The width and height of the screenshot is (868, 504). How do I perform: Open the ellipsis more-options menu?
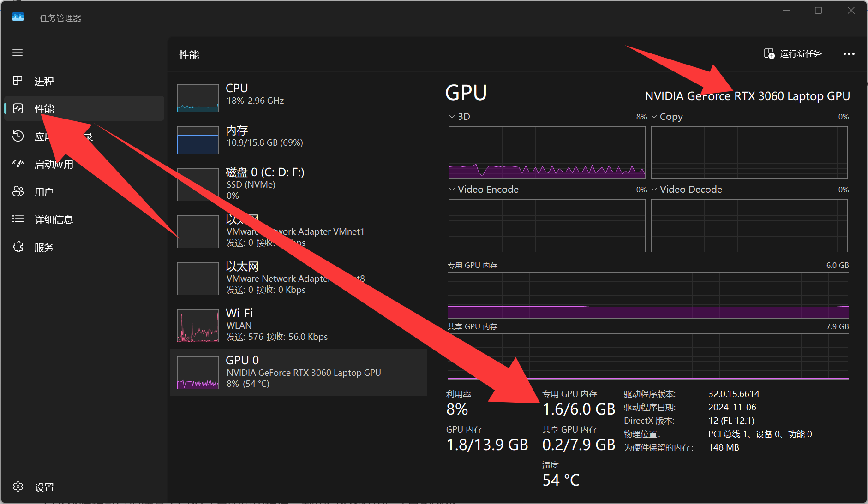[x=848, y=54]
